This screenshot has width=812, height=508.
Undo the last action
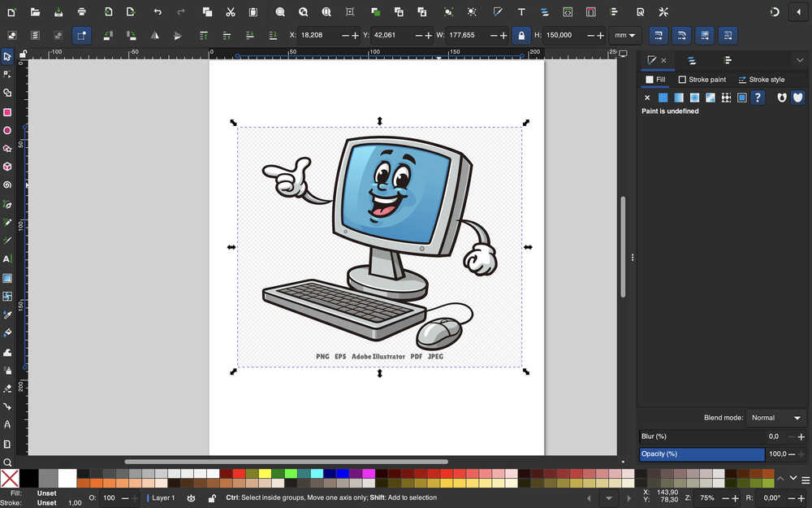click(158, 12)
